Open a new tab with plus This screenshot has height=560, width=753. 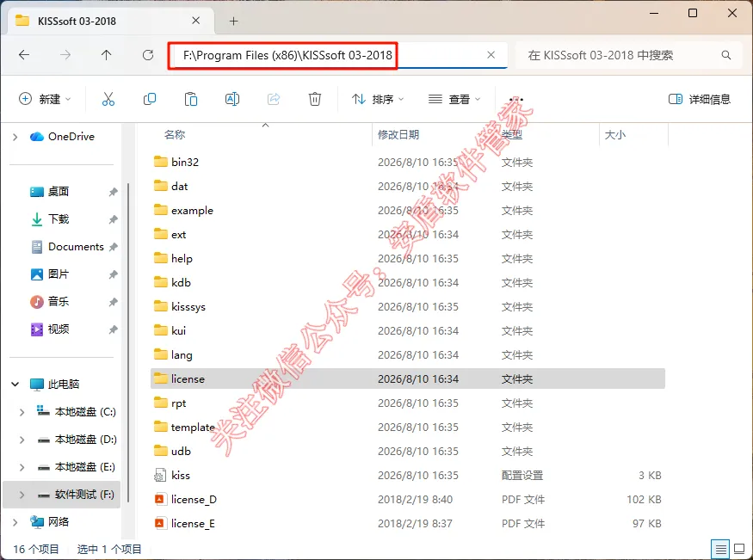point(233,22)
